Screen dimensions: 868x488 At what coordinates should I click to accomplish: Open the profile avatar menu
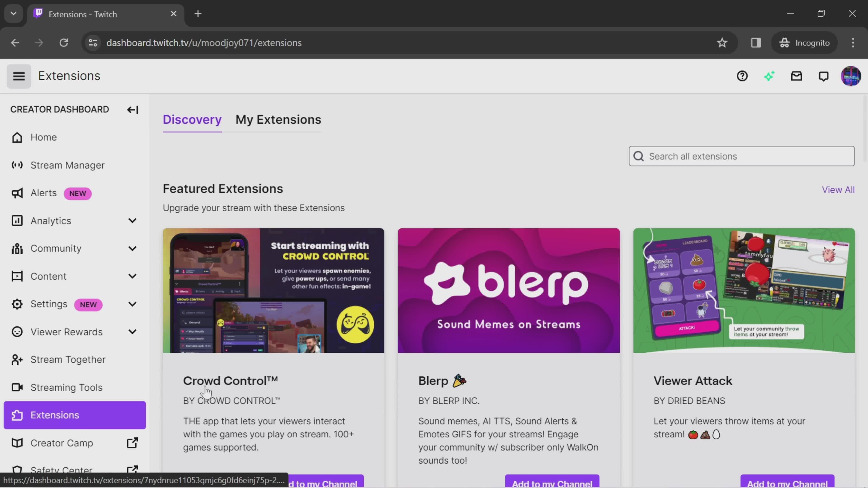[x=851, y=76]
